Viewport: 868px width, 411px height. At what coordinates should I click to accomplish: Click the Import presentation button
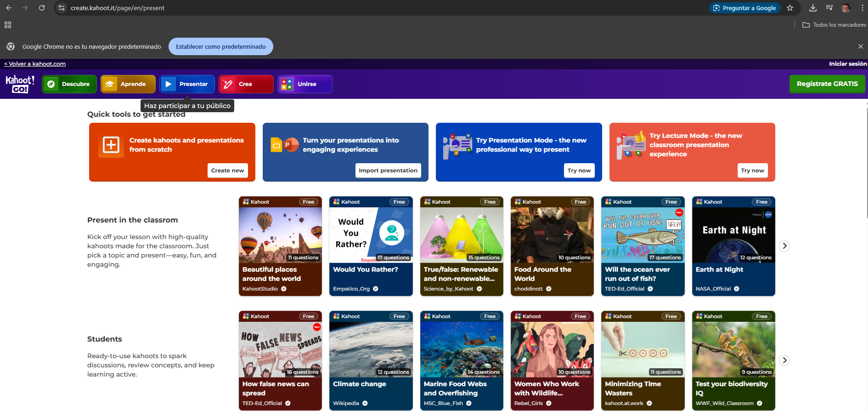click(x=388, y=171)
